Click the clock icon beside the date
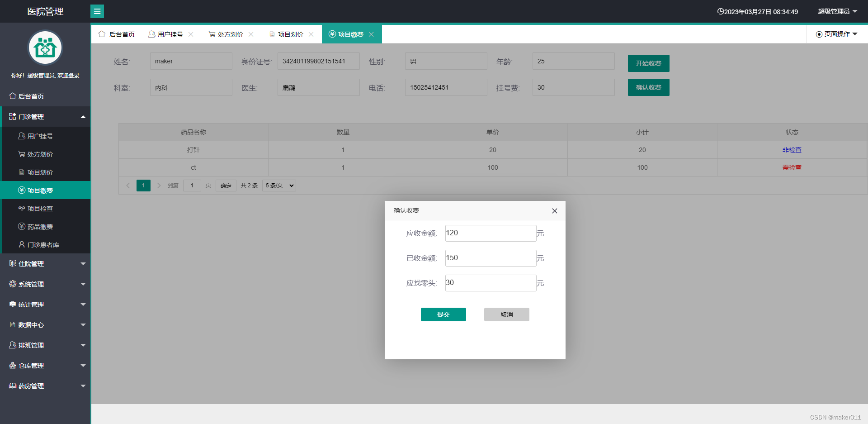 click(721, 11)
